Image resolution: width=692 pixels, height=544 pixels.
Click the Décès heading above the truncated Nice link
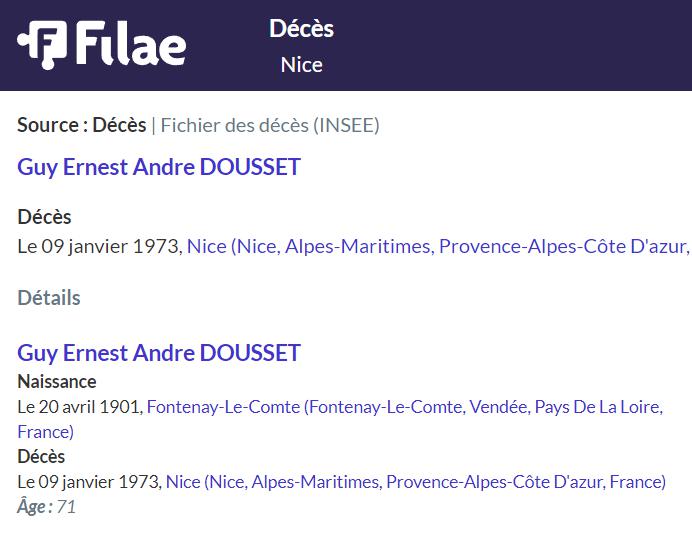44,217
